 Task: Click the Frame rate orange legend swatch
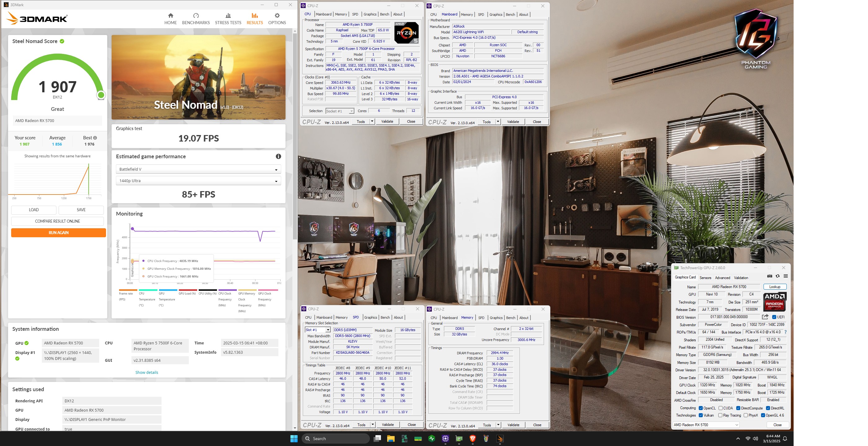[x=128, y=290]
